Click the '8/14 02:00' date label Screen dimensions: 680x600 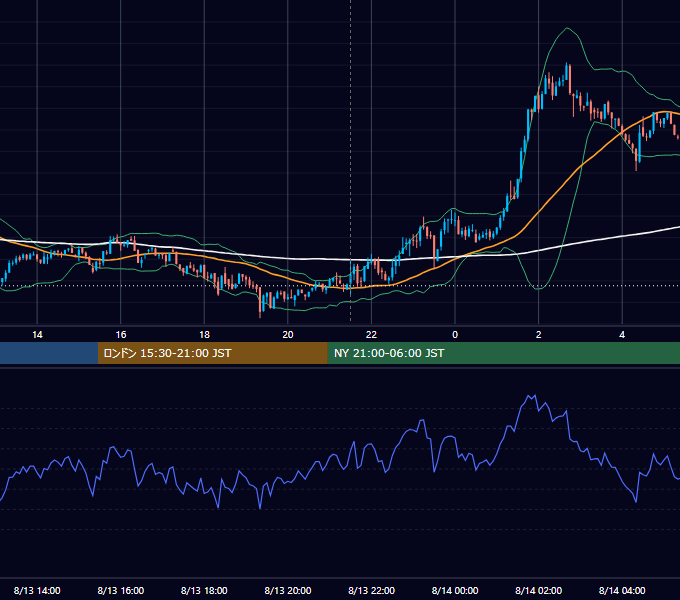click(539, 590)
